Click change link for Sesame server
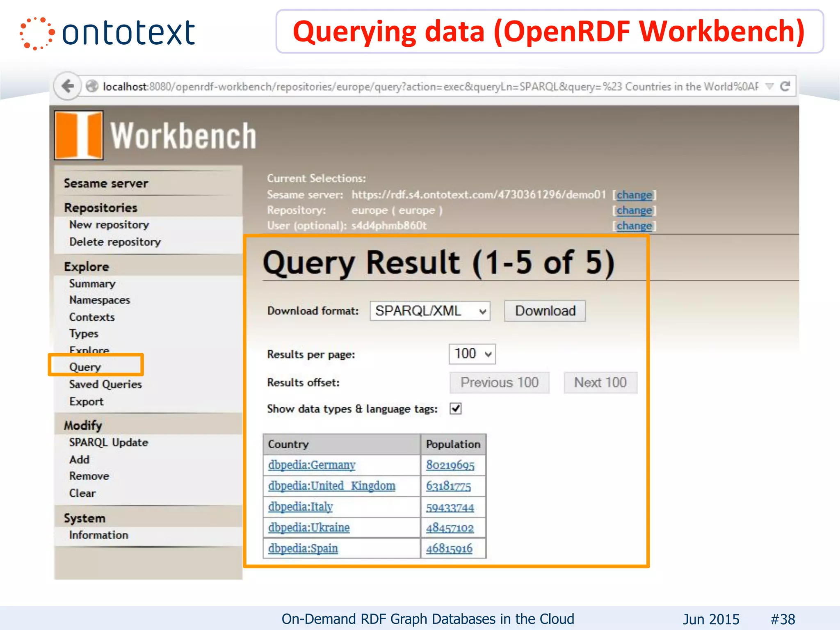This screenshot has width=840, height=630. pos(634,195)
